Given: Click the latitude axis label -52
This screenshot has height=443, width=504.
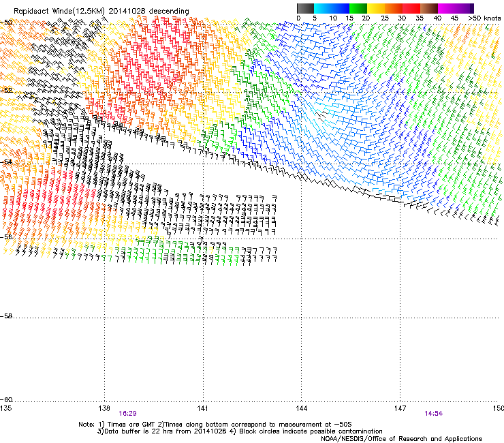Looking at the screenshot, I should (x=6, y=91).
